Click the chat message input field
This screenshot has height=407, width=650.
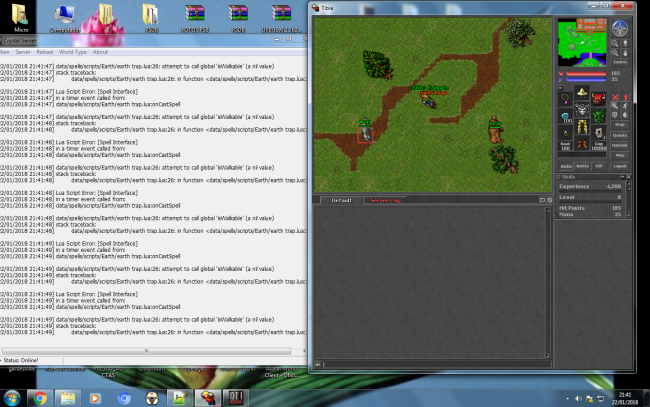click(437, 364)
